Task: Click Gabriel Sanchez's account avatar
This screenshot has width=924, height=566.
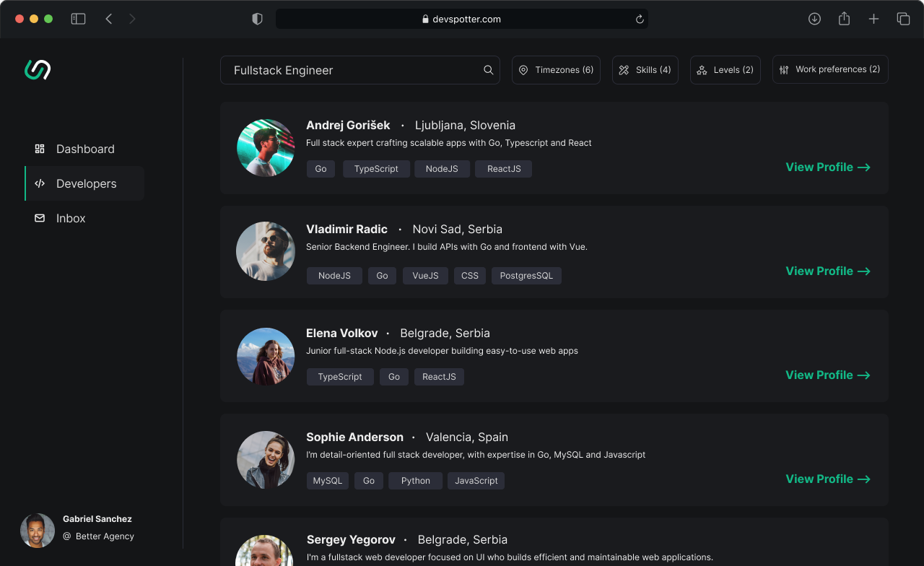Action: click(x=38, y=531)
